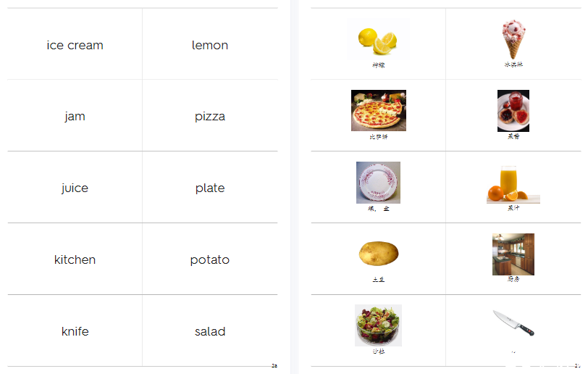Click the word "ice cream"
Screen dimensions: 588x374
click(75, 46)
